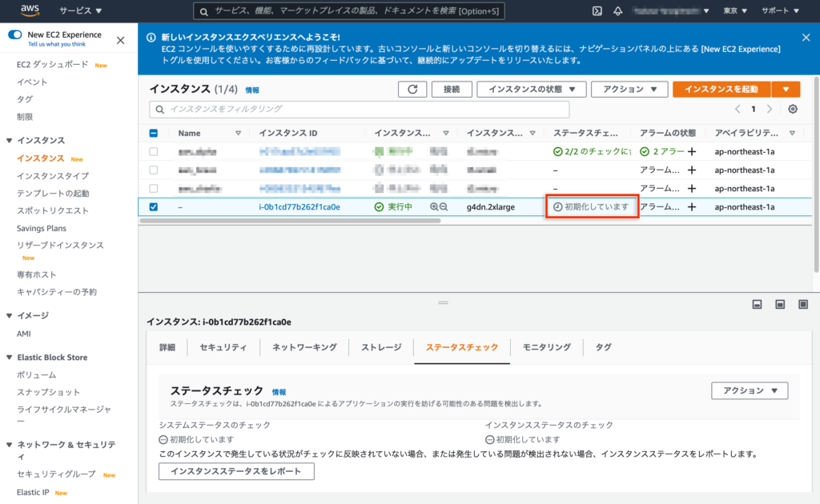820x504 pixels.
Task: Zoom in monitoring for instance i-0b1cd77b262f1ca0e
Action: 434,207
